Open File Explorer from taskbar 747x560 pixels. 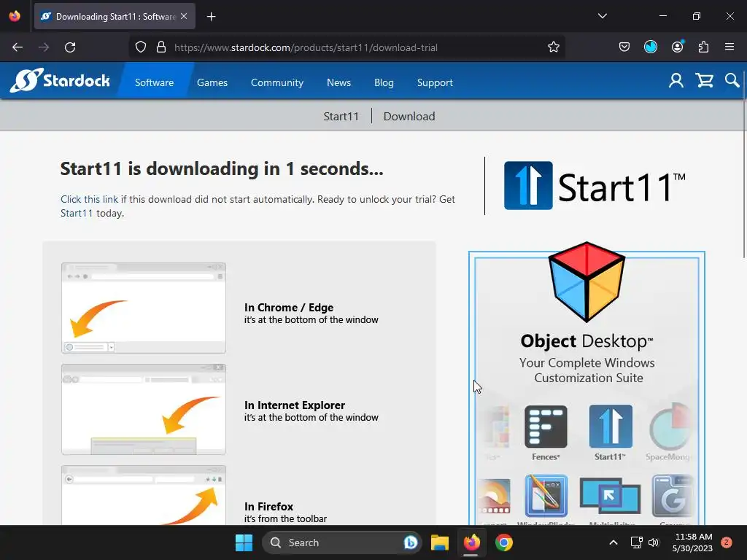coord(440,542)
